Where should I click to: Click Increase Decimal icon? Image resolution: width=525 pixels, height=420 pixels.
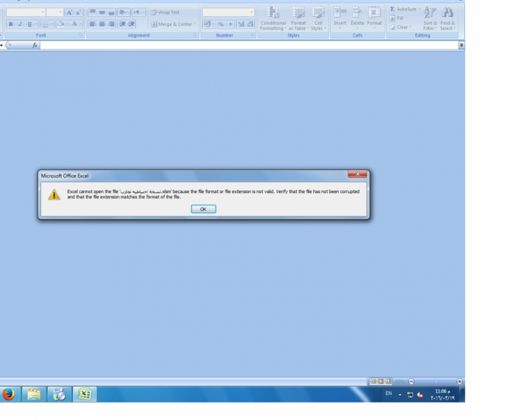[x=241, y=24]
